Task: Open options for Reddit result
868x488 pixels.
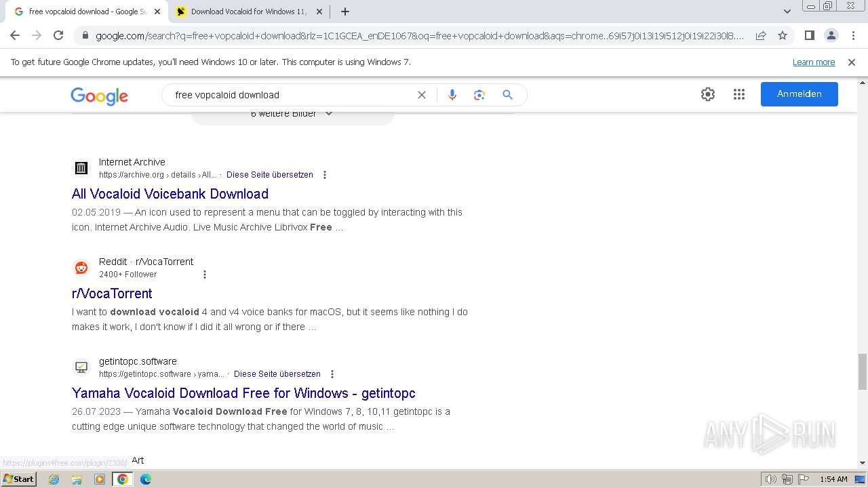Action: tap(205, 274)
